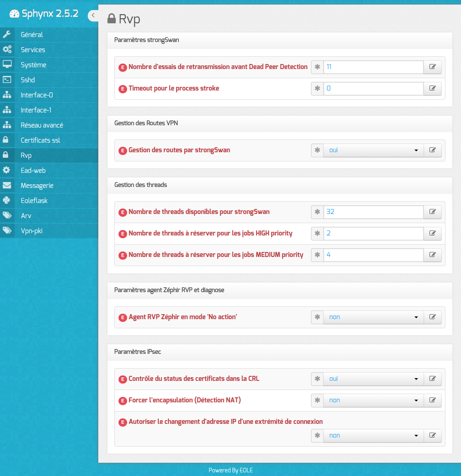Click the asterisk icon beside strongSwan threads value
461x476 pixels.
317,212
